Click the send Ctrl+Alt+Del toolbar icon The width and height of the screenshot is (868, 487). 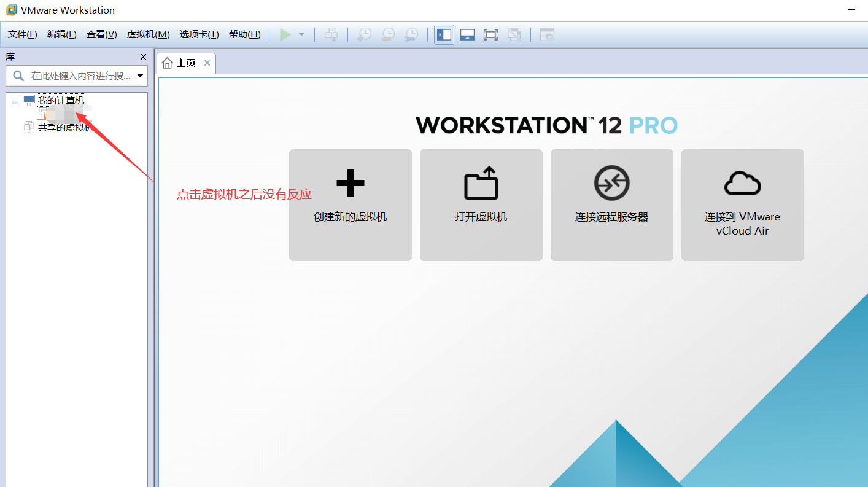(x=331, y=34)
